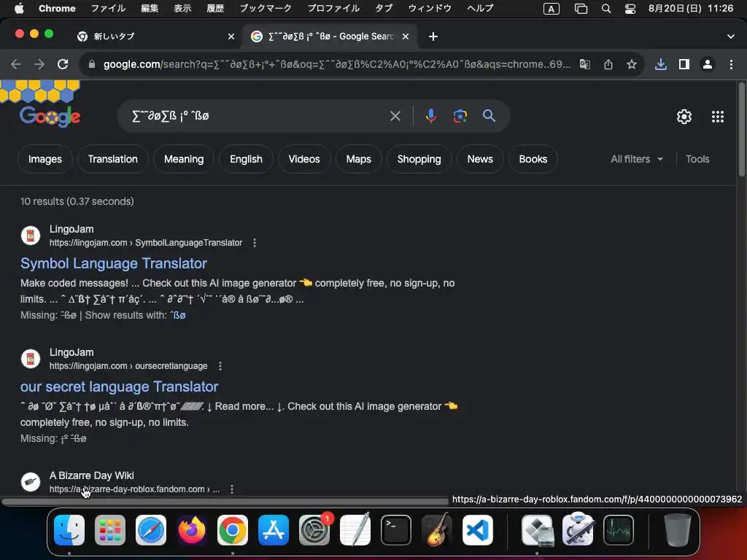The width and height of the screenshot is (747, 560).
Task: Open the 履歴 menu
Action: coord(215,8)
